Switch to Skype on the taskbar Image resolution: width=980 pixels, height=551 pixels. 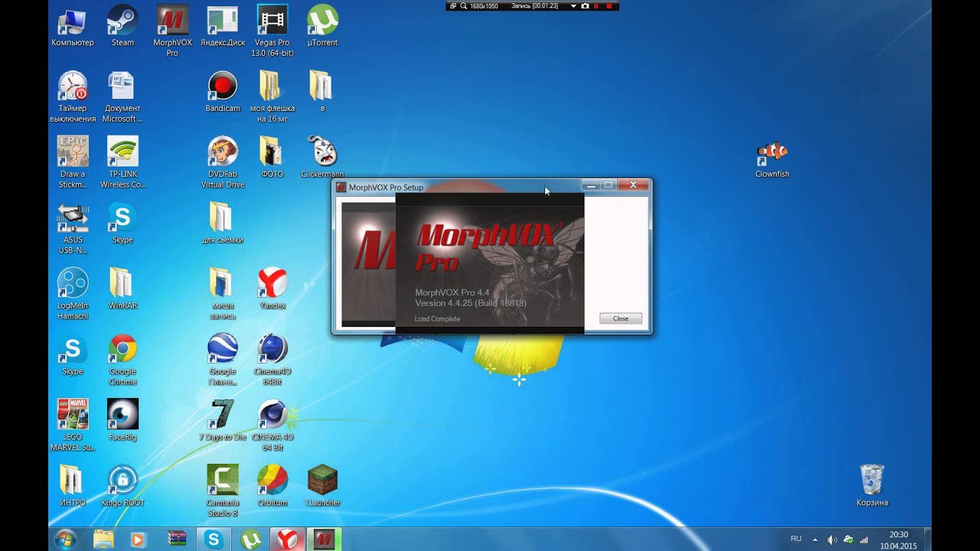pos(214,540)
